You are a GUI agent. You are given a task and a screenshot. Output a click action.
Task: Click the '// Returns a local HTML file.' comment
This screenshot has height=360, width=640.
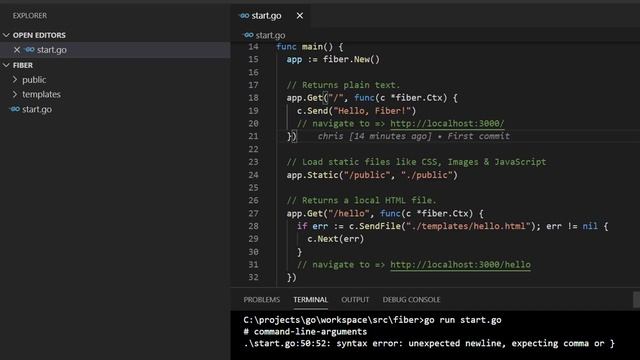tap(362, 200)
